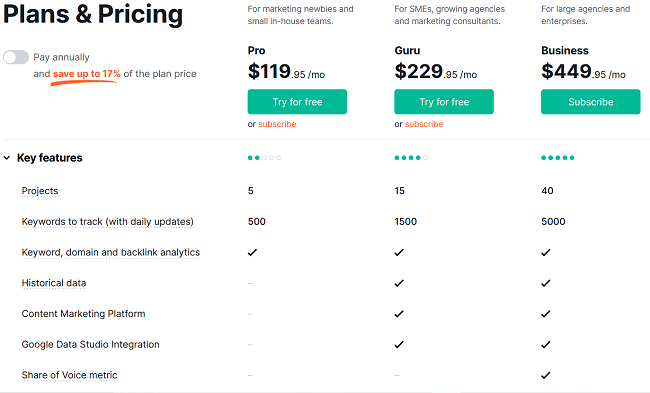
Task: Click the Pro checkmark for Keyword analytics
Action: pos(252,252)
